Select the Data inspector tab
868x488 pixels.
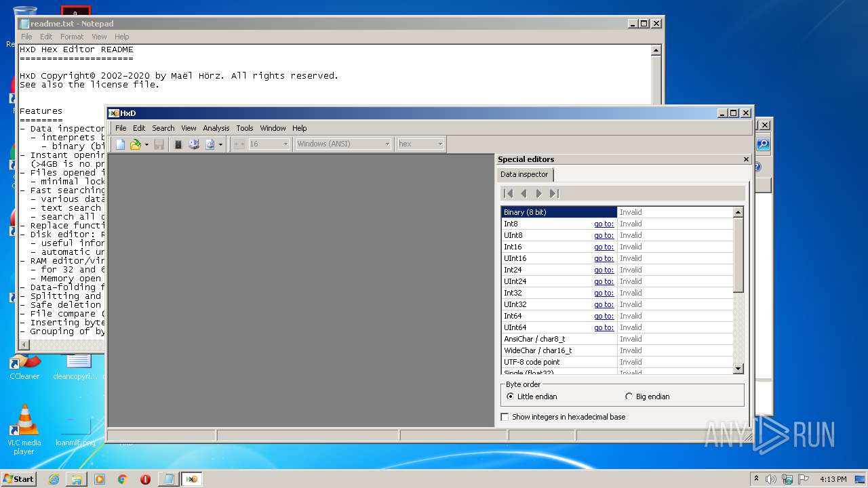tap(524, 174)
